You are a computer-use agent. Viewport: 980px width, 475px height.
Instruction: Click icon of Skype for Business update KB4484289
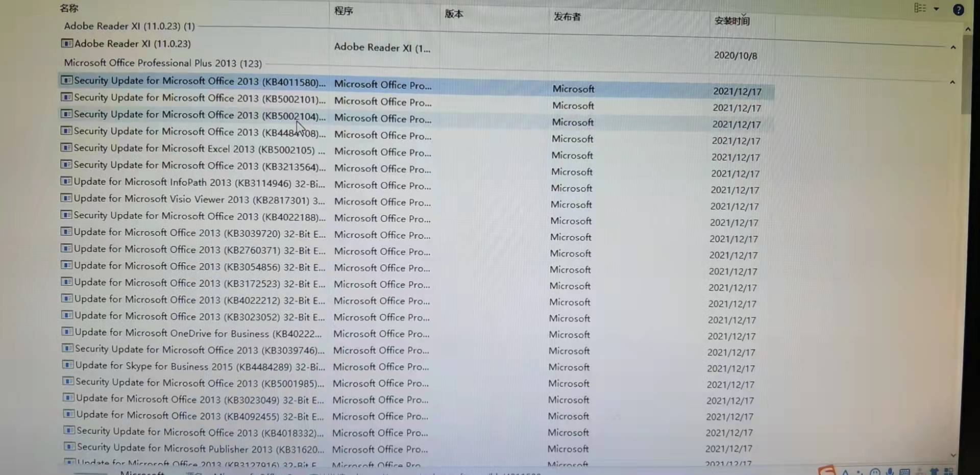(x=68, y=365)
